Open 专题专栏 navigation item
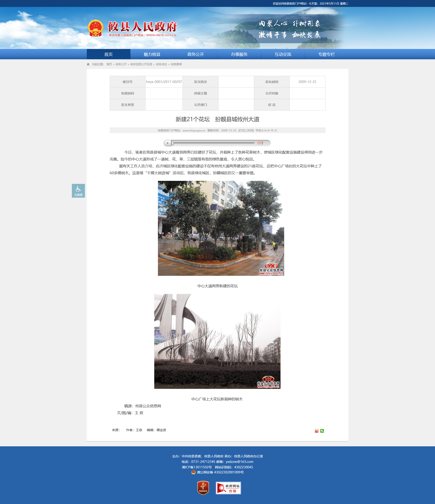 click(326, 54)
